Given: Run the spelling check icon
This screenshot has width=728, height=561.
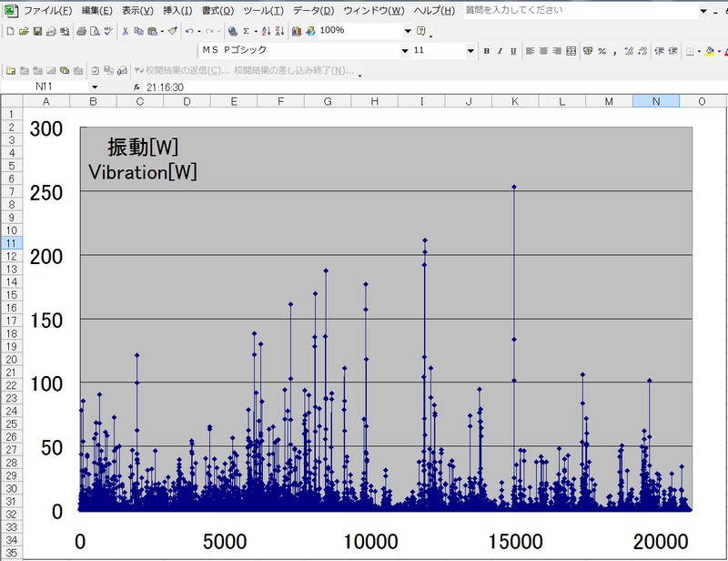Looking at the screenshot, I should pos(108,31).
